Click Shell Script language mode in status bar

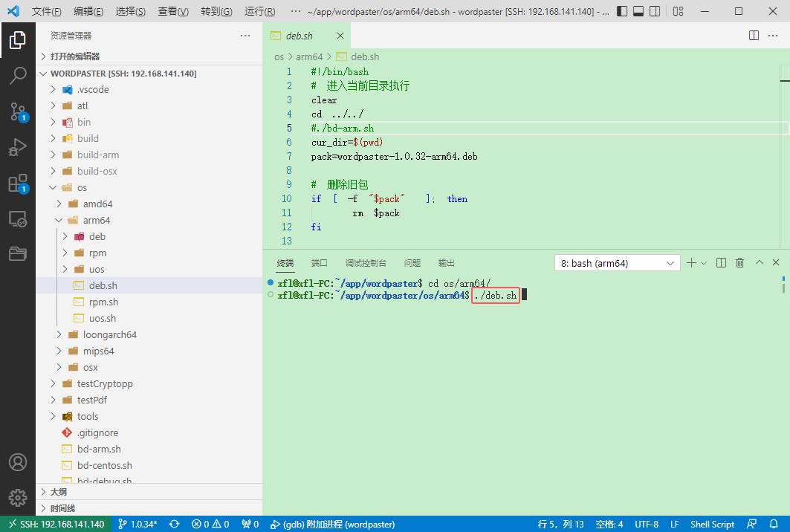coord(712,524)
